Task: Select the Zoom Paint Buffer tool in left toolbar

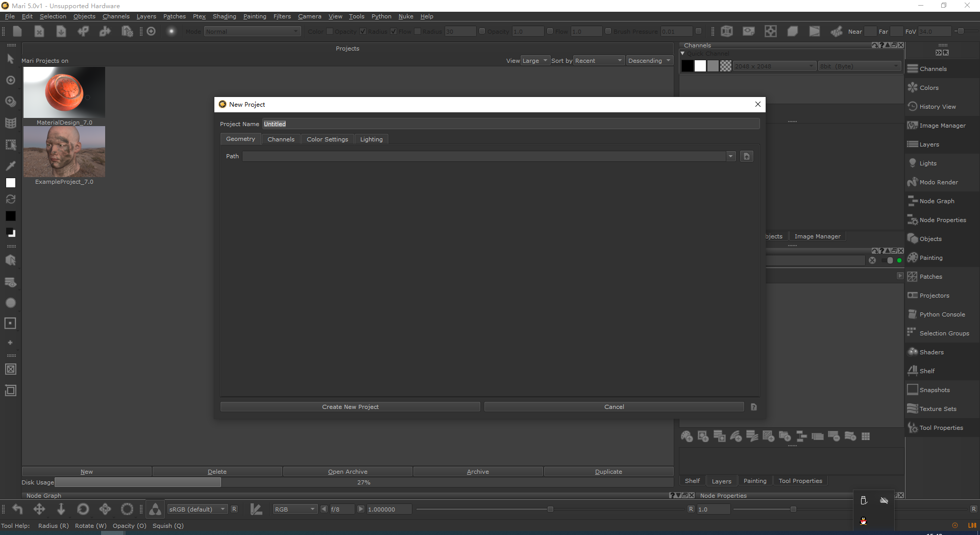Action: click(10, 102)
